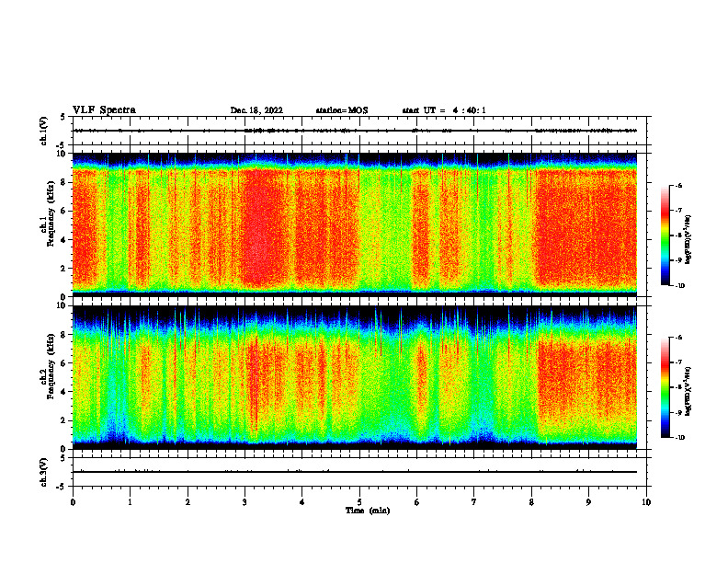The width and height of the screenshot is (728, 563).
Task: Click the "station=MOS" header text
Action: 342,110
